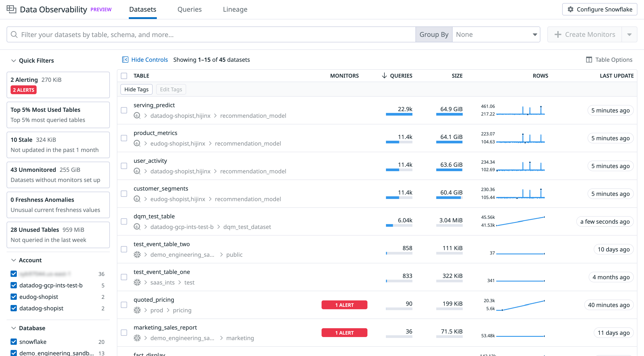This screenshot has height=356, width=644.
Task: Click the Data Observability logo icon
Action: [x=11, y=9]
